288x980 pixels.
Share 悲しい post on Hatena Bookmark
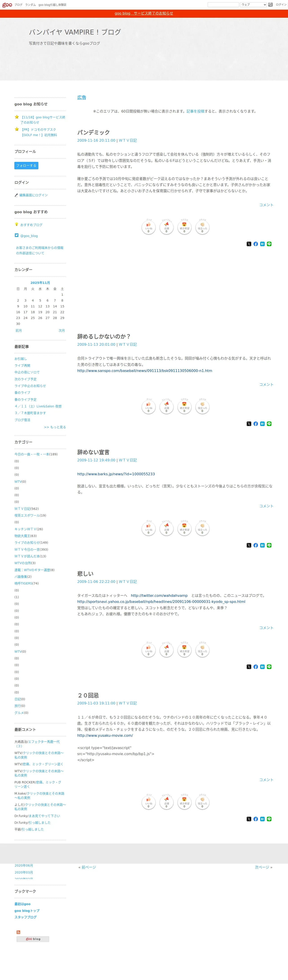pos(262,667)
